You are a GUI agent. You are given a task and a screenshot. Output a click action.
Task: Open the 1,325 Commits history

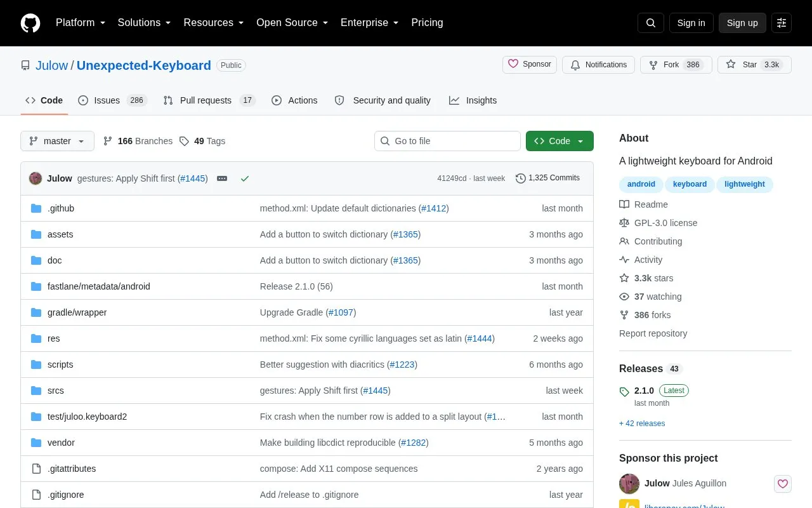[547, 178]
